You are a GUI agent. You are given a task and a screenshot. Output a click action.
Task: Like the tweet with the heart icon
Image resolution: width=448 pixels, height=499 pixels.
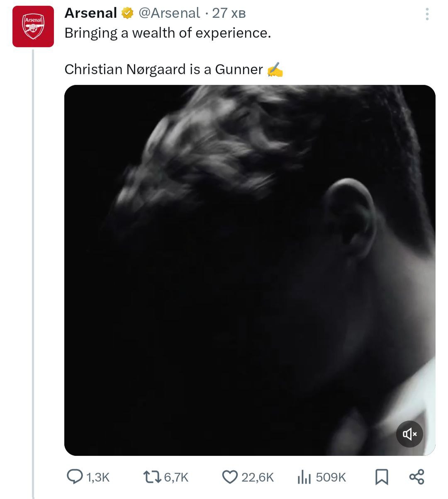[x=230, y=477]
